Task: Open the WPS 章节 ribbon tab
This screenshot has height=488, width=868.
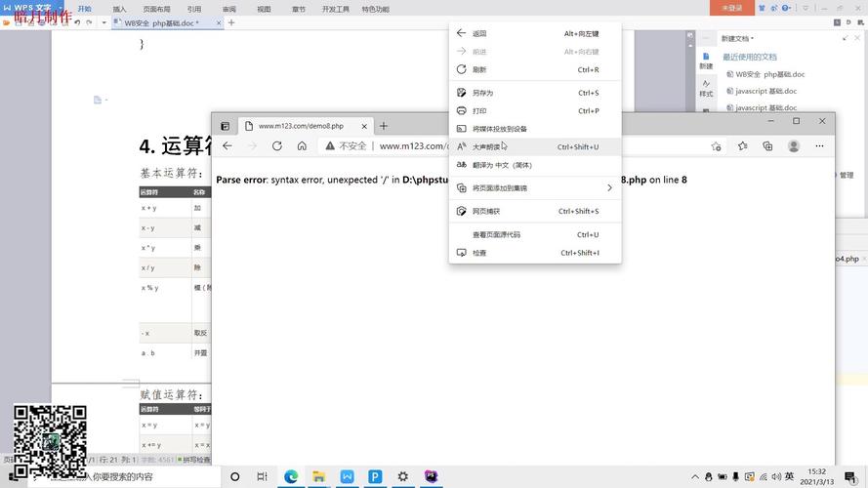Action: pos(299,10)
